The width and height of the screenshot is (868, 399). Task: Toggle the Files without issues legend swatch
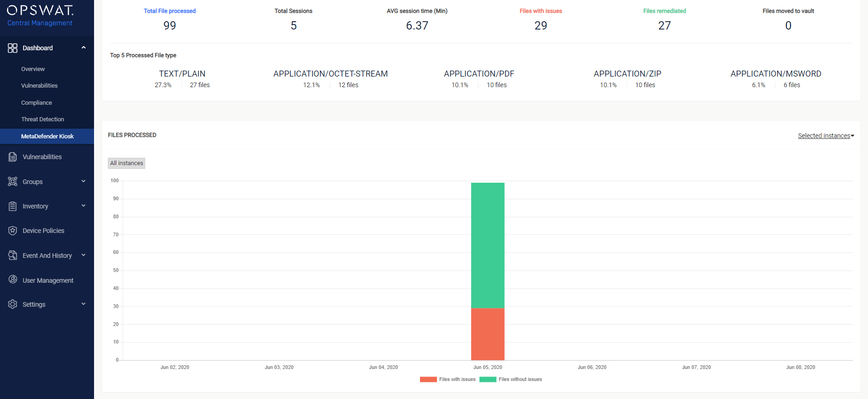(x=488, y=380)
